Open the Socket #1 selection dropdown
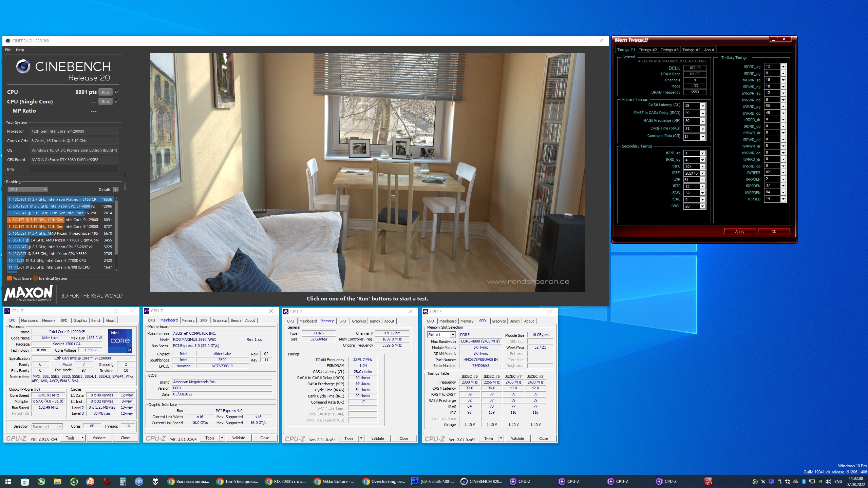The height and width of the screenshot is (488, 868). pyautogui.click(x=47, y=427)
